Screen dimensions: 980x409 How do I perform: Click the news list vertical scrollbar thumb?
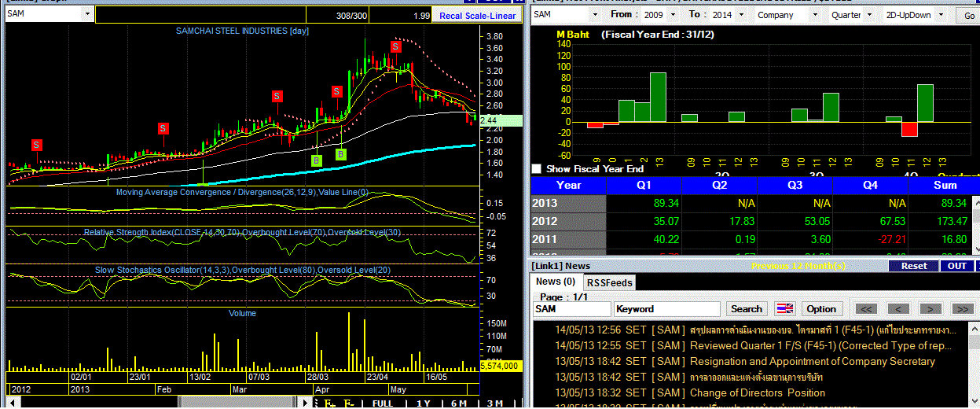(x=974, y=344)
